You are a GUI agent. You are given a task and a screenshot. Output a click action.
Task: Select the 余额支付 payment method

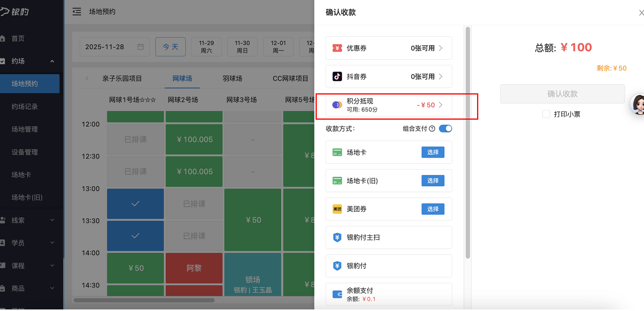point(389,294)
